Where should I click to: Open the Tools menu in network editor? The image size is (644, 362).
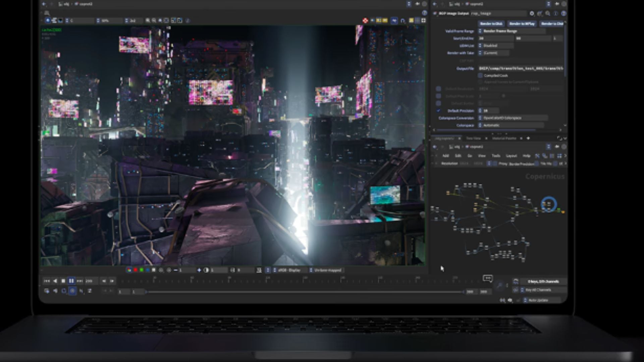(x=496, y=156)
